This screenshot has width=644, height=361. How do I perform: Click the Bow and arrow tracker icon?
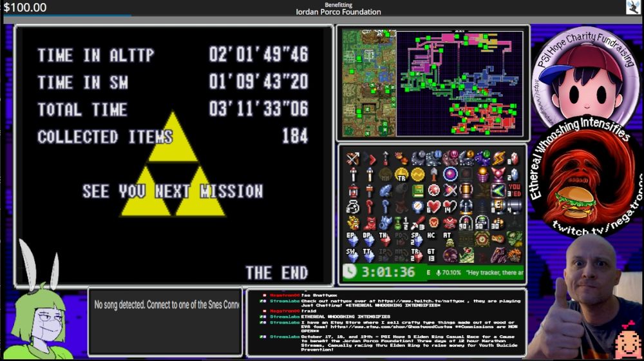point(353,159)
